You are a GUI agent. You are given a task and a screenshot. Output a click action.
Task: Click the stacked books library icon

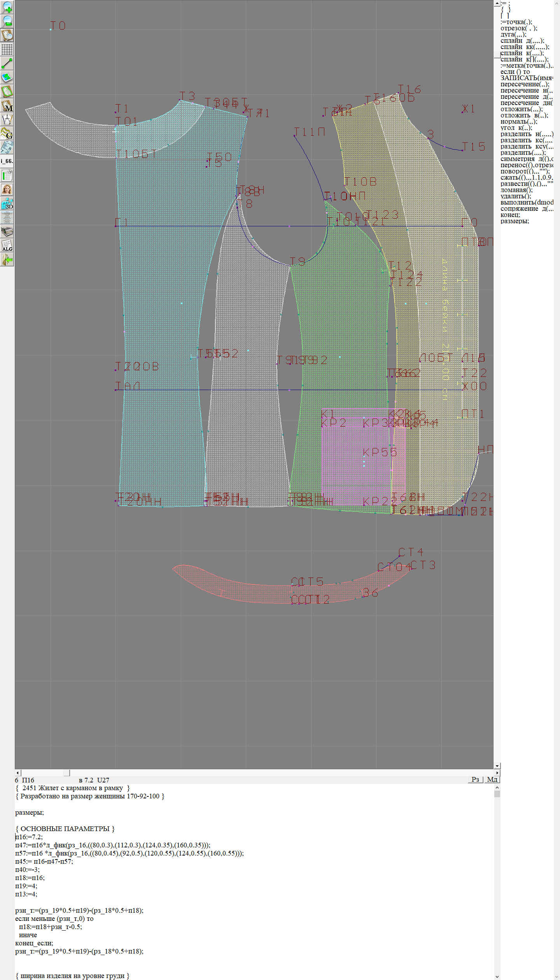[7, 232]
